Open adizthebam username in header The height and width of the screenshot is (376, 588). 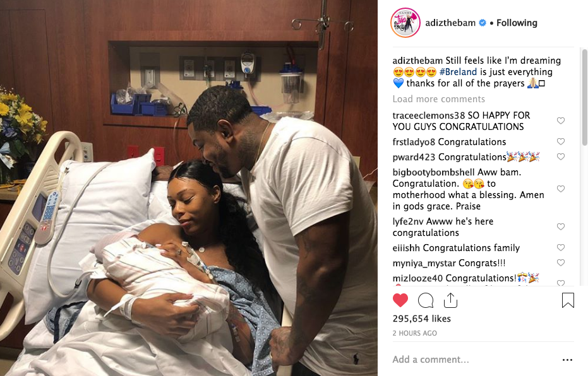[x=450, y=23]
